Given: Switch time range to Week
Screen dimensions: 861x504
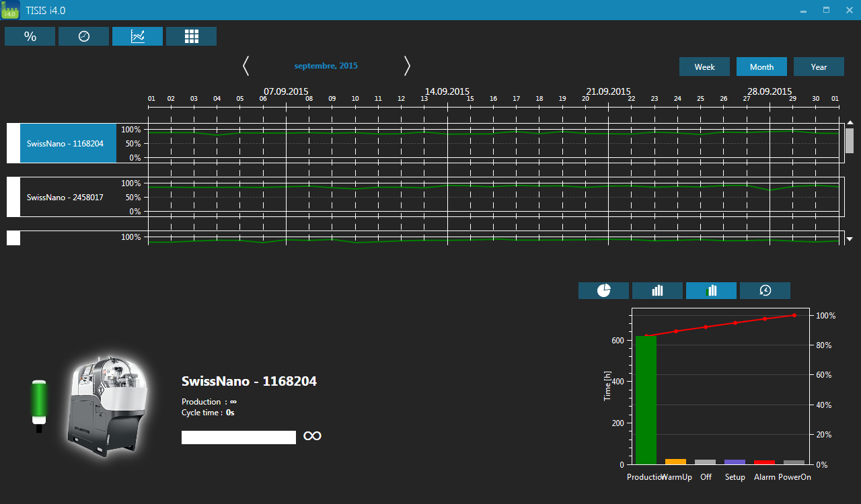Looking at the screenshot, I should click(704, 67).
